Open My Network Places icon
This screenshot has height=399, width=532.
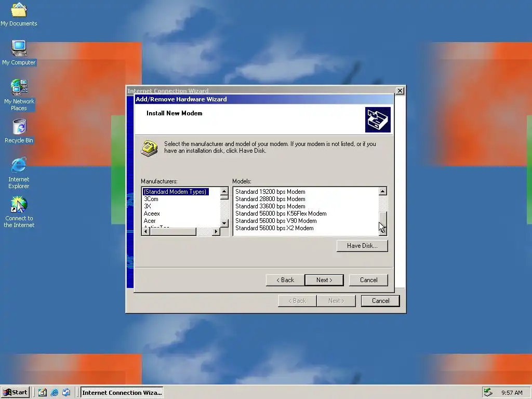click(x=19, y=95)
